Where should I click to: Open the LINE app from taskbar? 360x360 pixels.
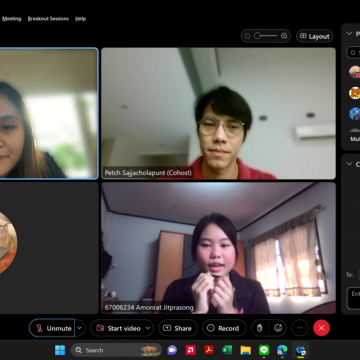pos(264,350)
